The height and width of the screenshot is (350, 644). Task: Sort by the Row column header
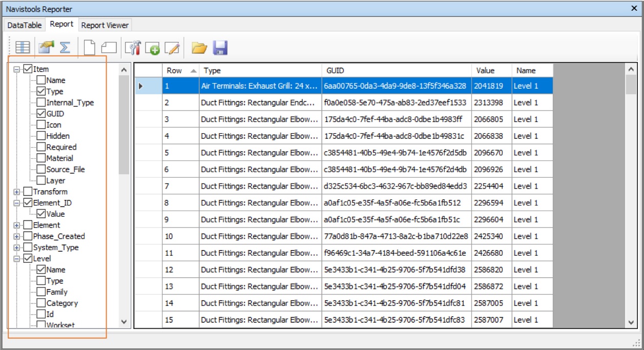click(181, 71)
